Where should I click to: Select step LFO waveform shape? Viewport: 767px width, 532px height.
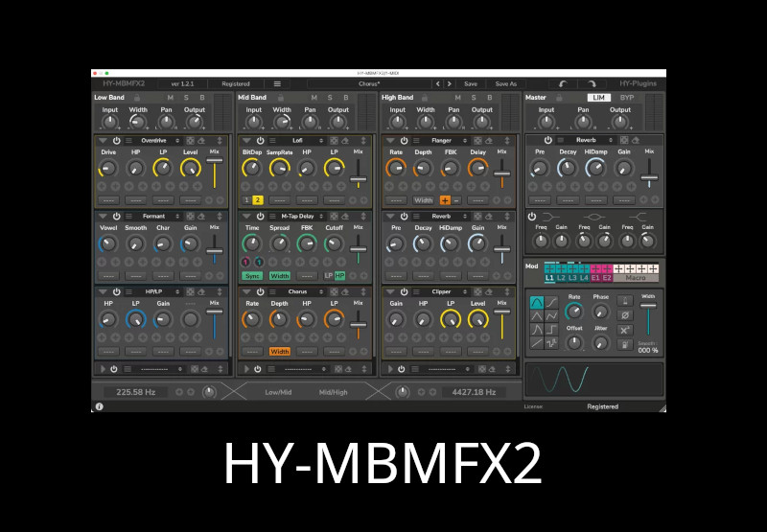[552, 330]
